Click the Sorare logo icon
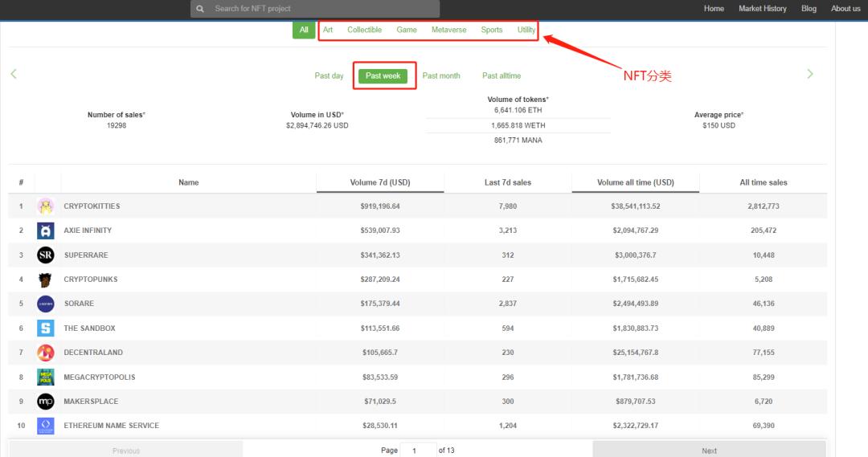This screenshot has height=457, width=868. point(46,304)
